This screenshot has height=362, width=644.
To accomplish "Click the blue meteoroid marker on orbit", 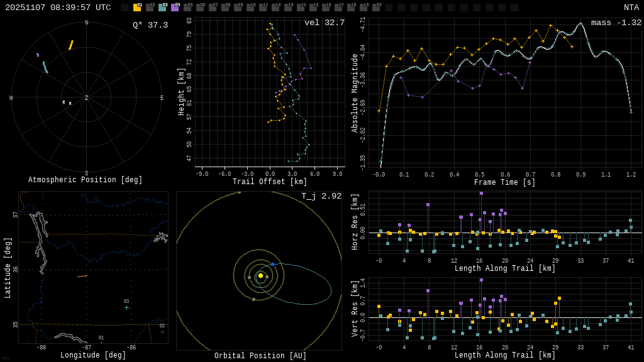I will click(272, 264).
